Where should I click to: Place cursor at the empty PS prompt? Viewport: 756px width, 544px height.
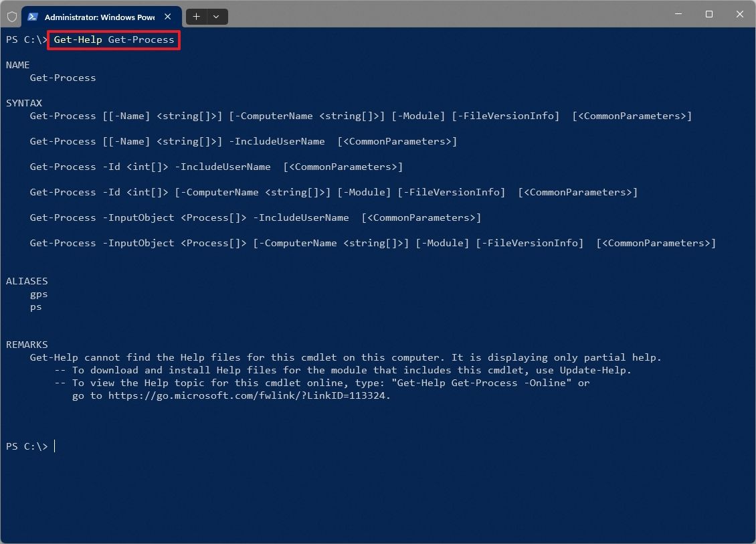(x=55, y=446)
